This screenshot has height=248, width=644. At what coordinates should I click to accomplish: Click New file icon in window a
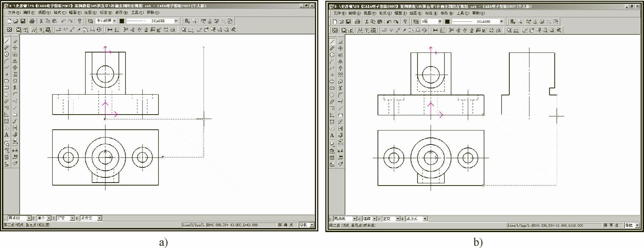[9, 21]
